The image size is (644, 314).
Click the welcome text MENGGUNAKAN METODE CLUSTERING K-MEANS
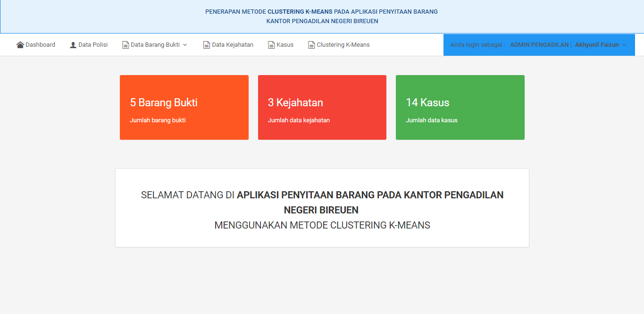point(322,225)
